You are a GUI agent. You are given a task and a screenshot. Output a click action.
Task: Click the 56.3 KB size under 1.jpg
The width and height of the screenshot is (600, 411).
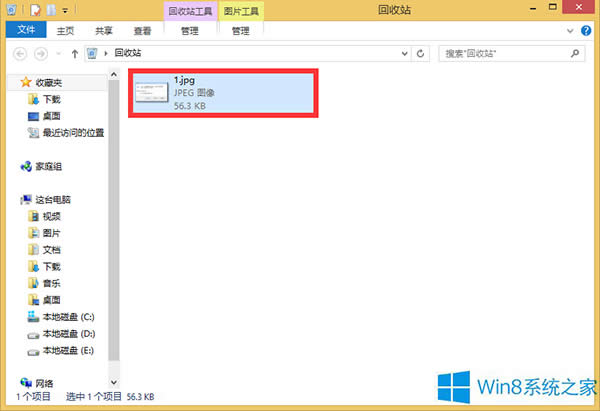[x=190, y=106]
